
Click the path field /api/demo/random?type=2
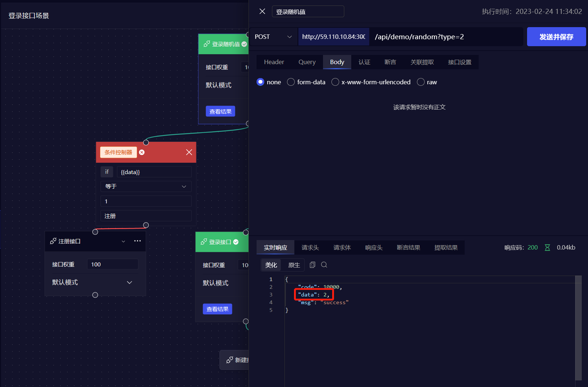point(447,37)
